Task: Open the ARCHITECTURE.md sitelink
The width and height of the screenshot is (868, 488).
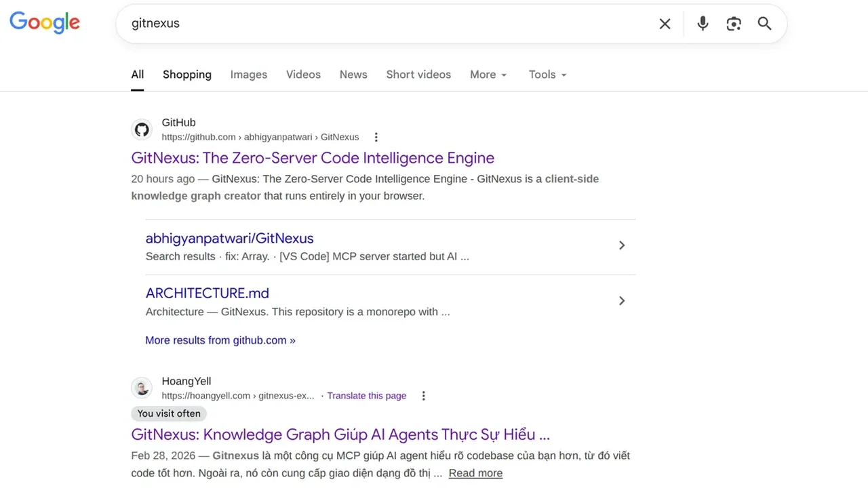Action: click(x=208, y=293)
